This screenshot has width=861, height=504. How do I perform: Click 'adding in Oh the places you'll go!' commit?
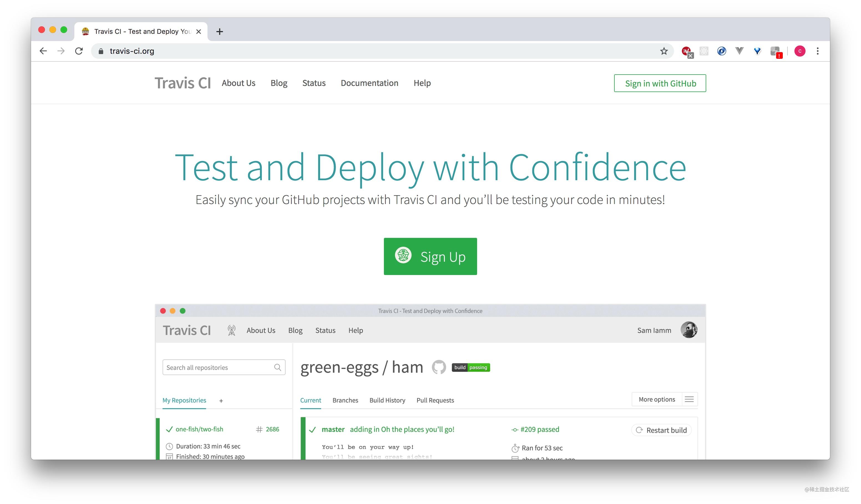(x=402, y=429)
